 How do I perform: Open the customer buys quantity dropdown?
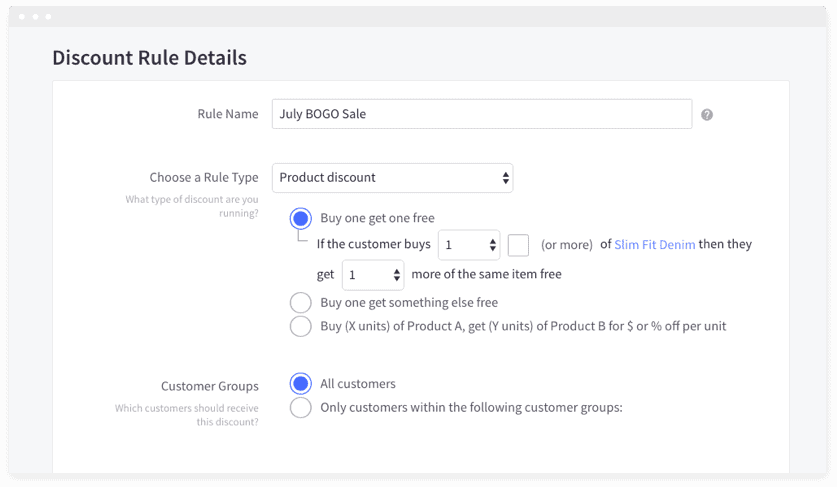tap(468, 245)
